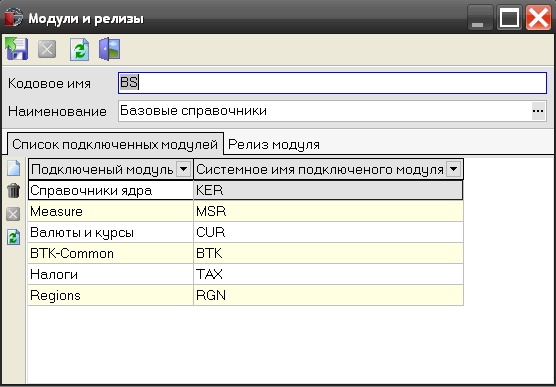
Task: Click the Системное имя подключеного модуля header text
Action: pyautogui.click(x=320, y=170)
